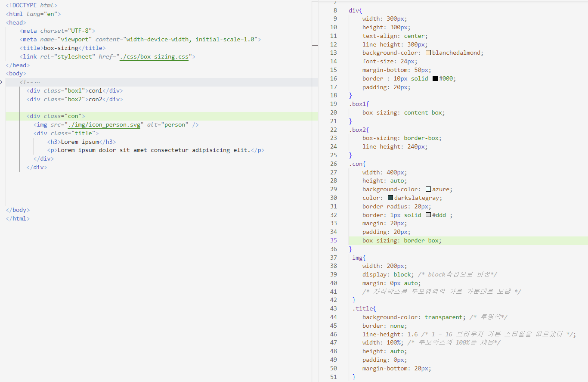Click the div class="title" opening tag
This screenshot has height=382, width=588.
pyautogui.click(x=66, y=133)
